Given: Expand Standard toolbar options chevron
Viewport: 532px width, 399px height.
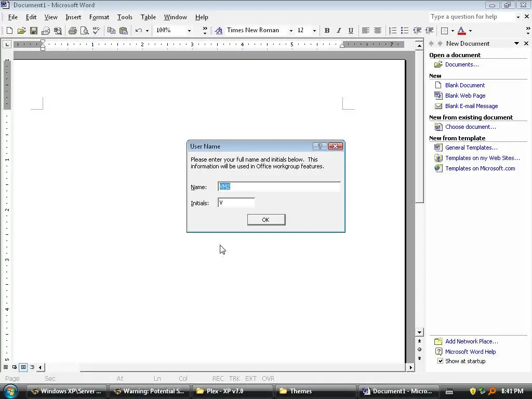Looking at the screenshot, I should [x=205, y=31].
